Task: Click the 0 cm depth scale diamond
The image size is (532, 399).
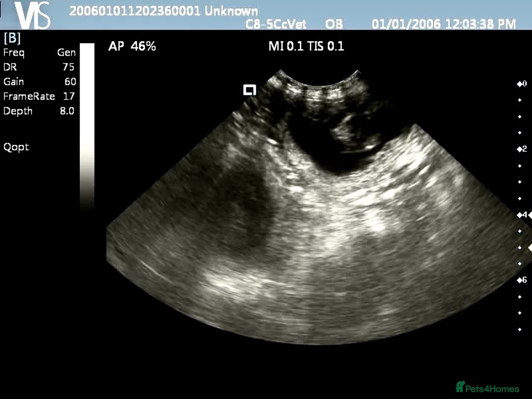Action: pyautogui.click(x=521, y=84)
